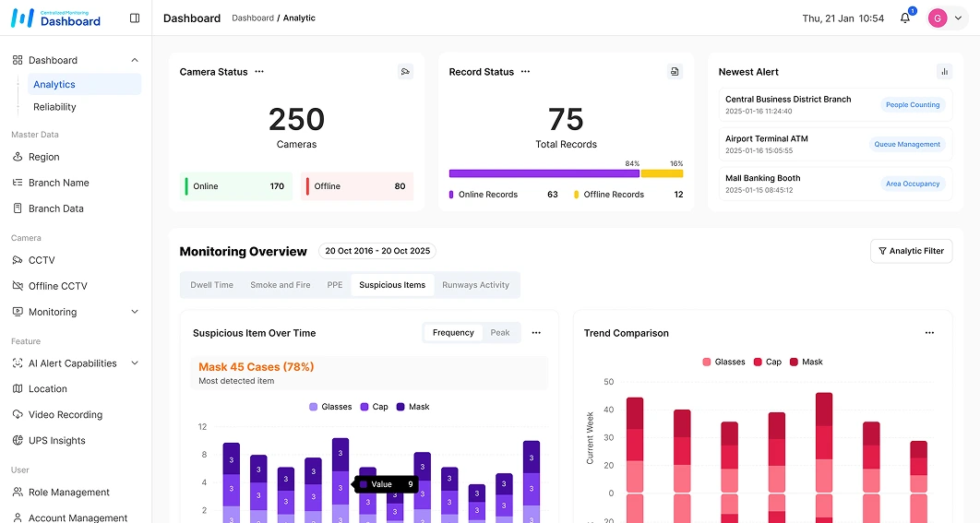The image size is (980, 523).
Task: Switch to the Dwell Time tab
Action: (x=211, y=285)
